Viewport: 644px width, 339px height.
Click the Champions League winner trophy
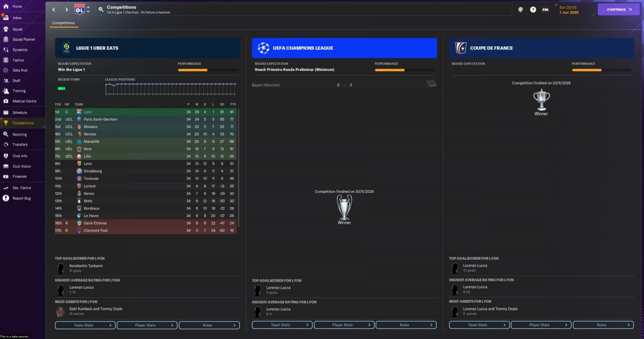pyautogui.click(x=344, y=207)
